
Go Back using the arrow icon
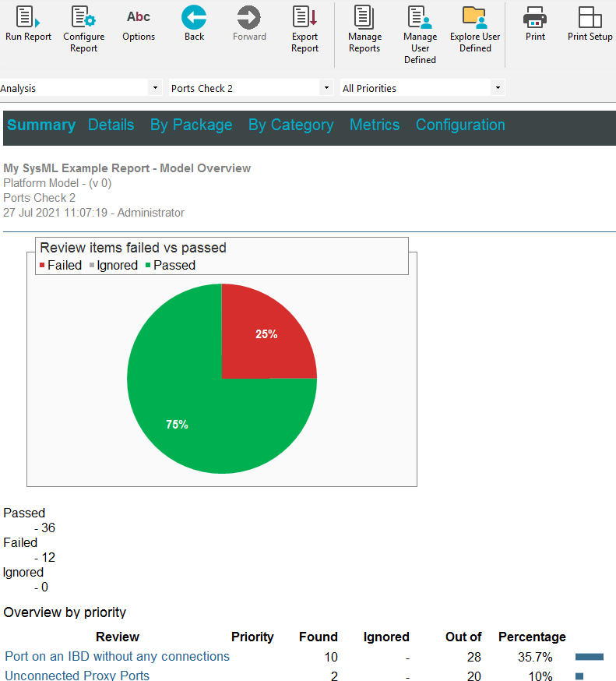click(x=194, y=17)
